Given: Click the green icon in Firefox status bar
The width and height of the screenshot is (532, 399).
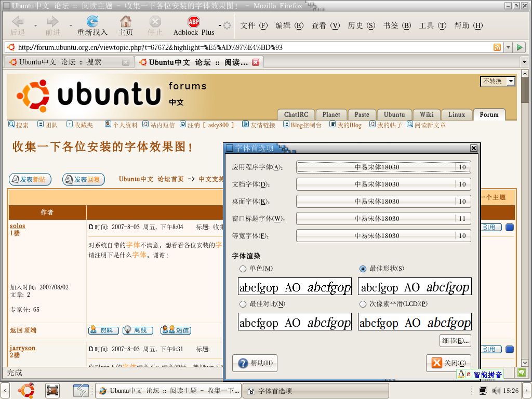Looking at the screenshot, I should [522, 373].
